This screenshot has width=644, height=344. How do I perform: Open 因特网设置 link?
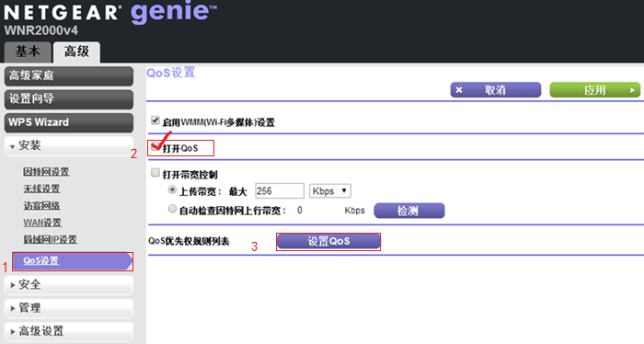[46, 172]
